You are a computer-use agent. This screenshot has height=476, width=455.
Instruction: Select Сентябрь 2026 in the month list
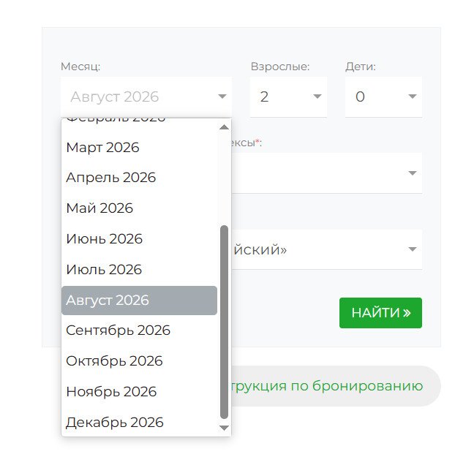[x=118, y=330]
